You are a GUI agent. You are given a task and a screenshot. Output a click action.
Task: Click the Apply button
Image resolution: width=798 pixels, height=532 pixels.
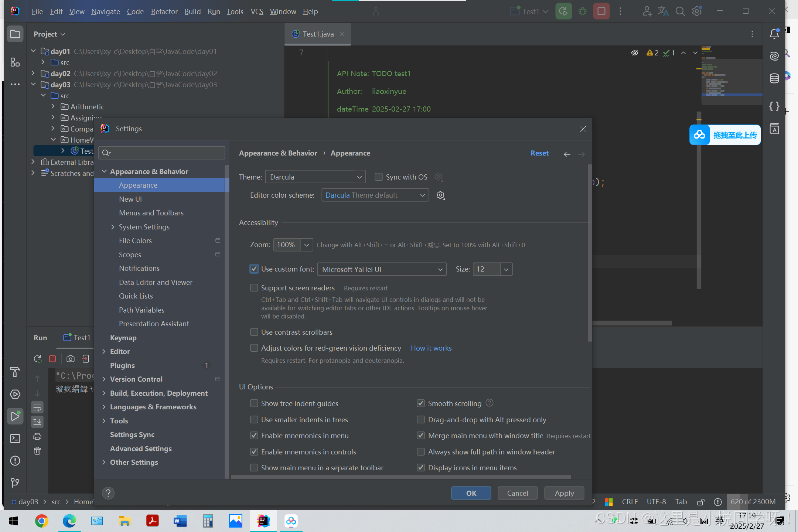pos(564,493)
